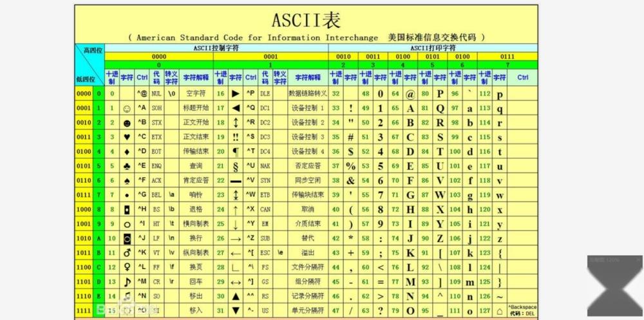Select the '换行' description cell
Screen dimensions: 644x320
[196, 238]
